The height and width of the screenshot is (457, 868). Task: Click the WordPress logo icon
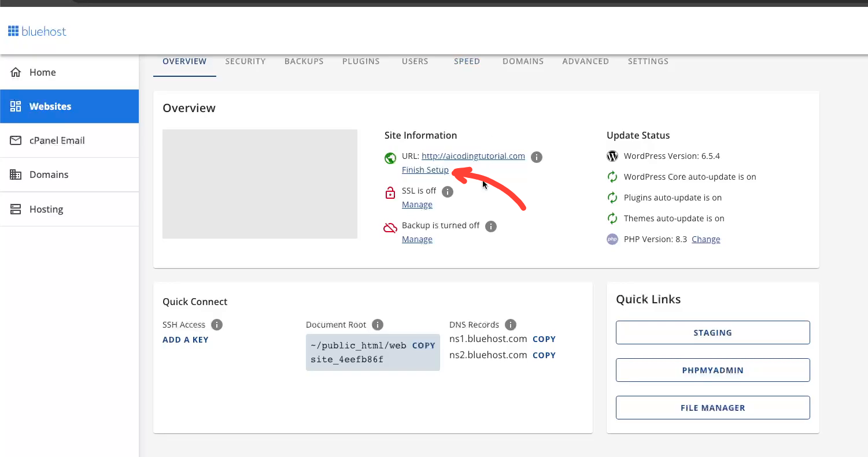[612, 156]
